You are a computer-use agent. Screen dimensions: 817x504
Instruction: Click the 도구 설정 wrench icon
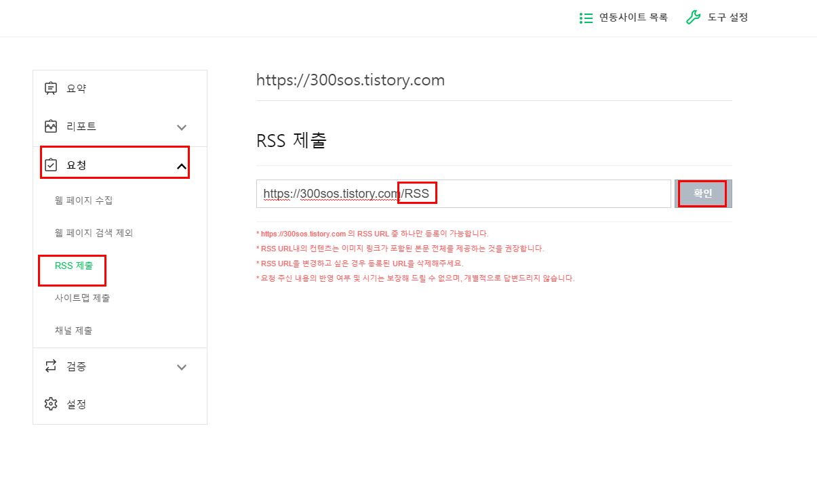693,18
